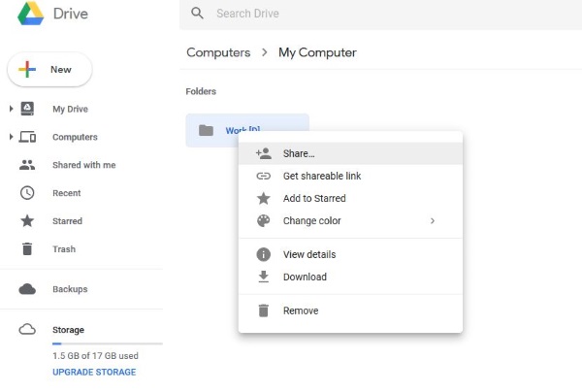Viewport: 582px width, 392px height.
Task: Select Share… from the context menu
Action: [x=299, y=153]
